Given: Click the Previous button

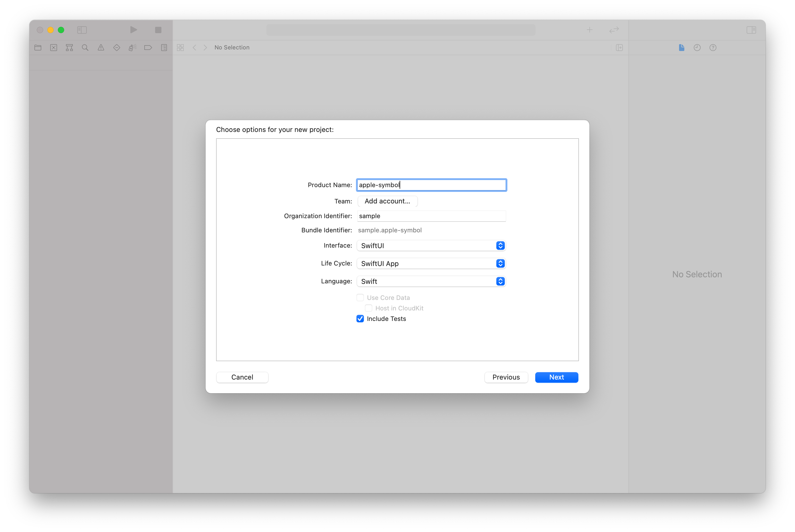Looking at the screenshot, I should click(x=506, y=377).
